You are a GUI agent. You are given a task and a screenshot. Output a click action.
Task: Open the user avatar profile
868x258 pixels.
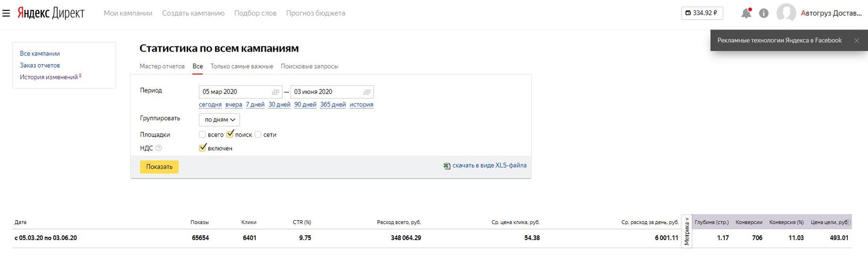click(x=786, y=13)
